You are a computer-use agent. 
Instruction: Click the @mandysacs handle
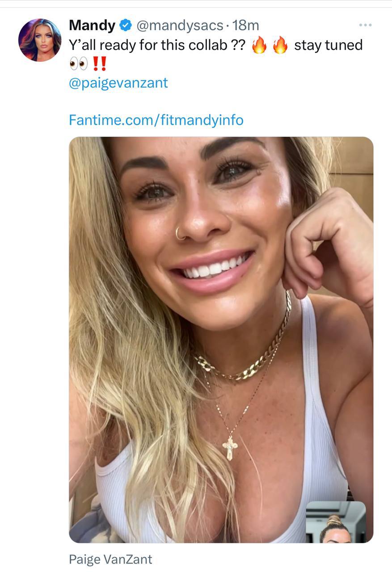179,25
